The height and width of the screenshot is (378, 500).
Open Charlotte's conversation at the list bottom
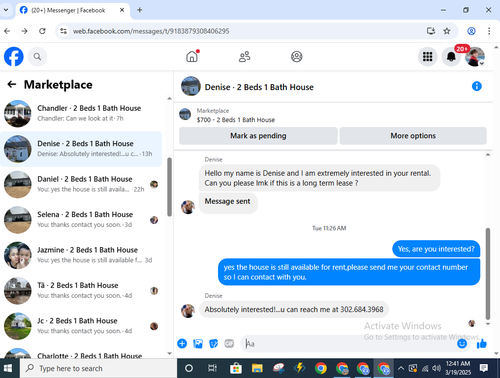[x=81, y=353]
